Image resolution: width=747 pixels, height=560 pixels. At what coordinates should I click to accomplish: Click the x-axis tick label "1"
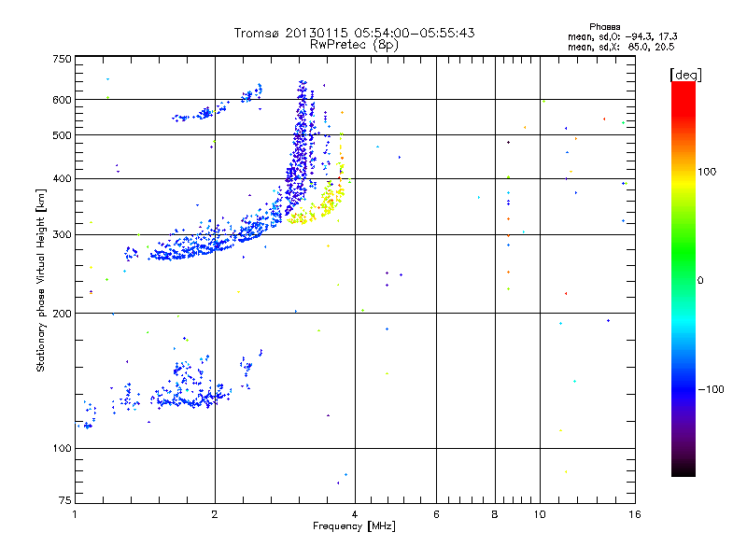(75, 514)
